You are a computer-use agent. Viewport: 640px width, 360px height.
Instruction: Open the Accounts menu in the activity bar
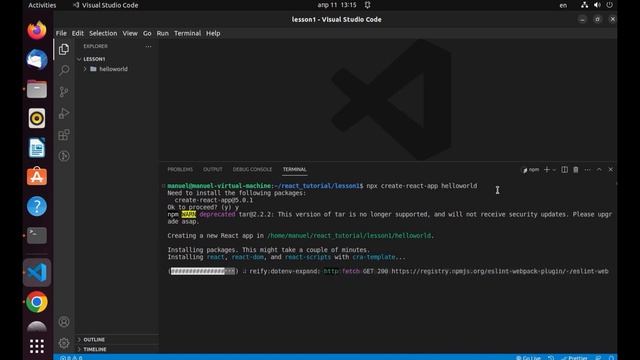pos(64,322)
